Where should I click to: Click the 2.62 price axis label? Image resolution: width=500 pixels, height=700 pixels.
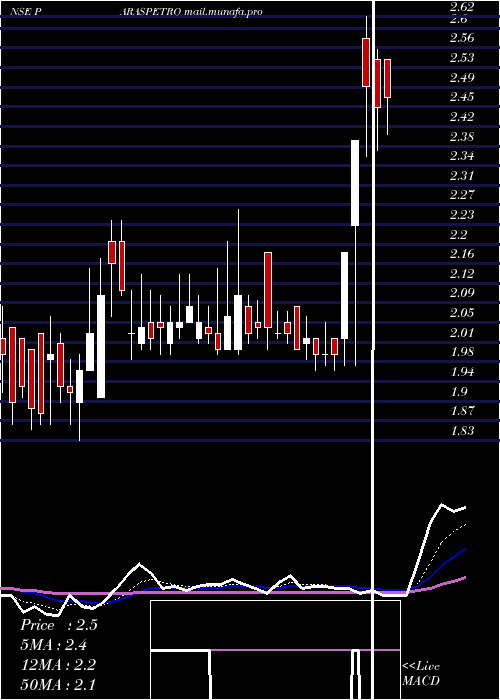462,6
